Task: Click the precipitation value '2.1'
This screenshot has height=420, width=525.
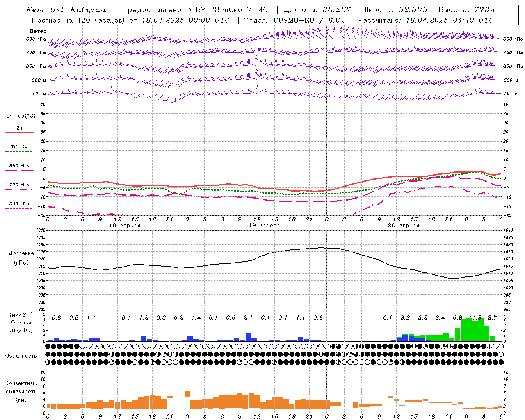Action: [248, 318]
